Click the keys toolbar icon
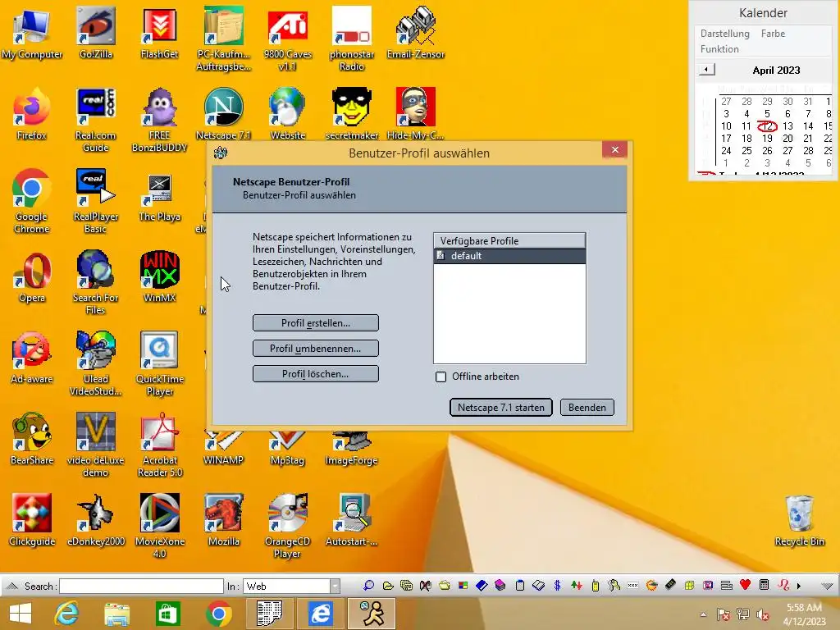Image resolution: width=840 pixels, height=630 pixels. (614, 586)
